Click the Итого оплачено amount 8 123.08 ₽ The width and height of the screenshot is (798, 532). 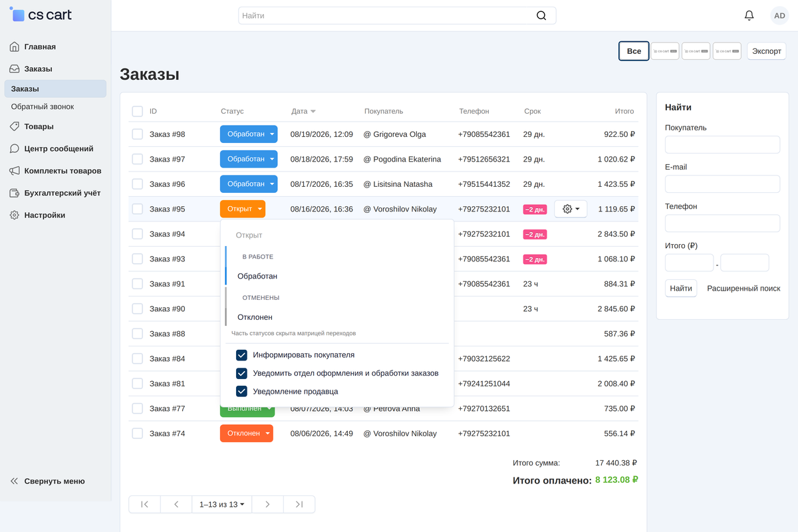(617, 479)
